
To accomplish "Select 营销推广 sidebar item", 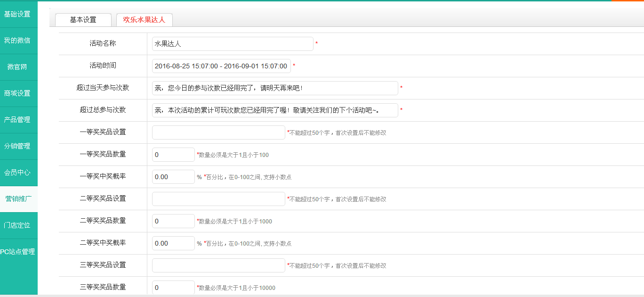I will (x=18, y=199).
